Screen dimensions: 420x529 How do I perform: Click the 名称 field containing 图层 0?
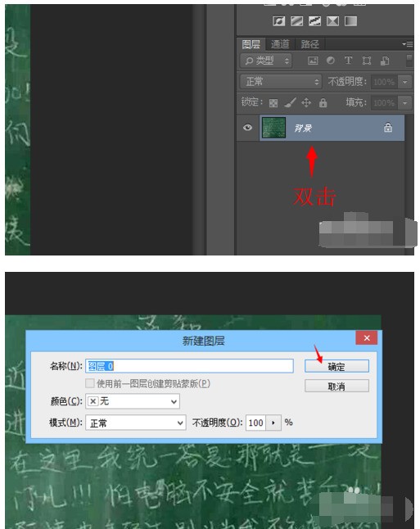click(x=189, y=366)
